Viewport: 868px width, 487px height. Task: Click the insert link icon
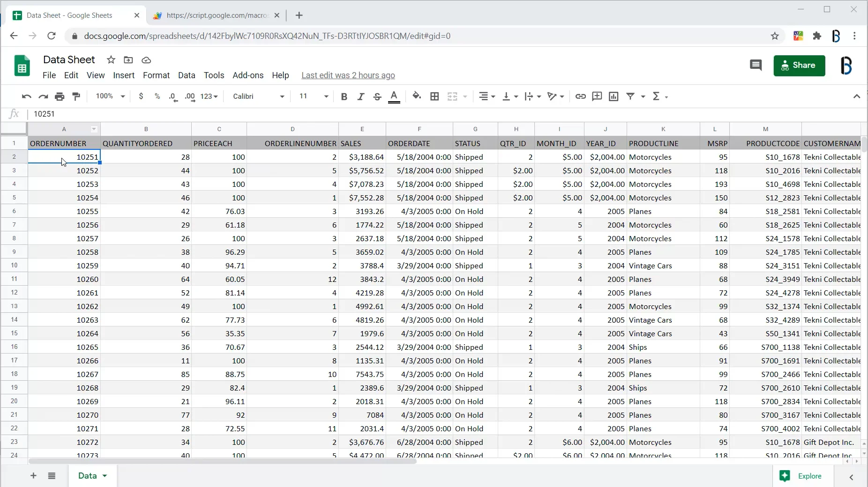point(580,96)
